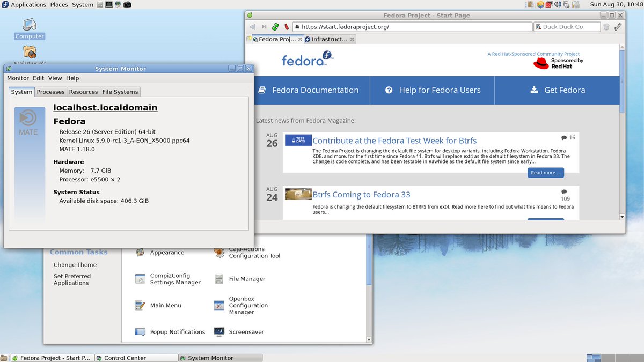644x362 pixels.
Task: Open browser wrench settings menu
Action: coord(618,27)
